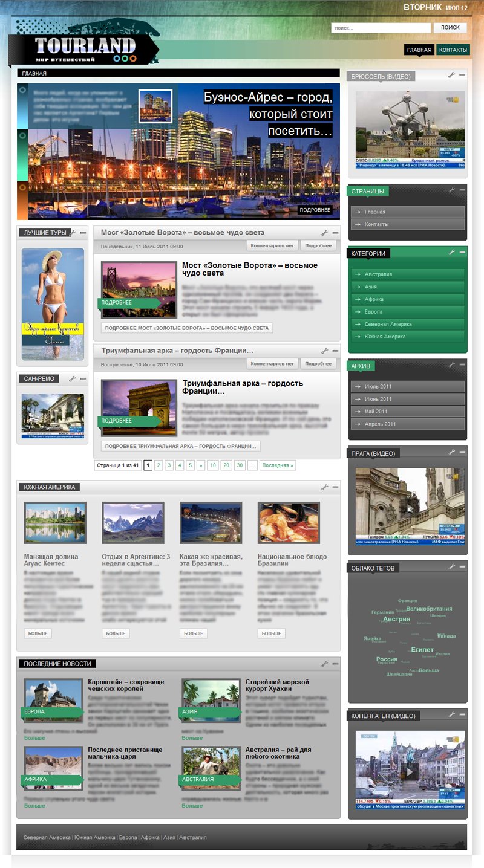Screen dimensions: 484x868
Task: Click Комментариев нет on the Золотые Ворота post
Action: coord(272,245)
